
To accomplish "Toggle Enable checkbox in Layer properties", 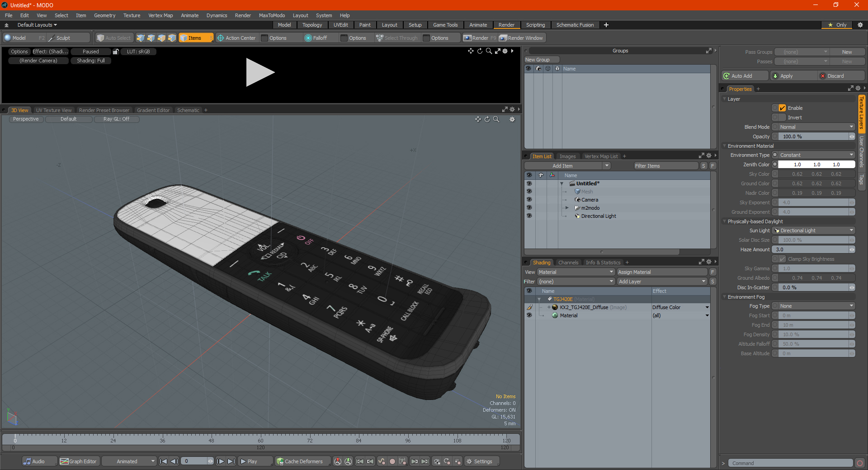I will [x=783, y=108].
